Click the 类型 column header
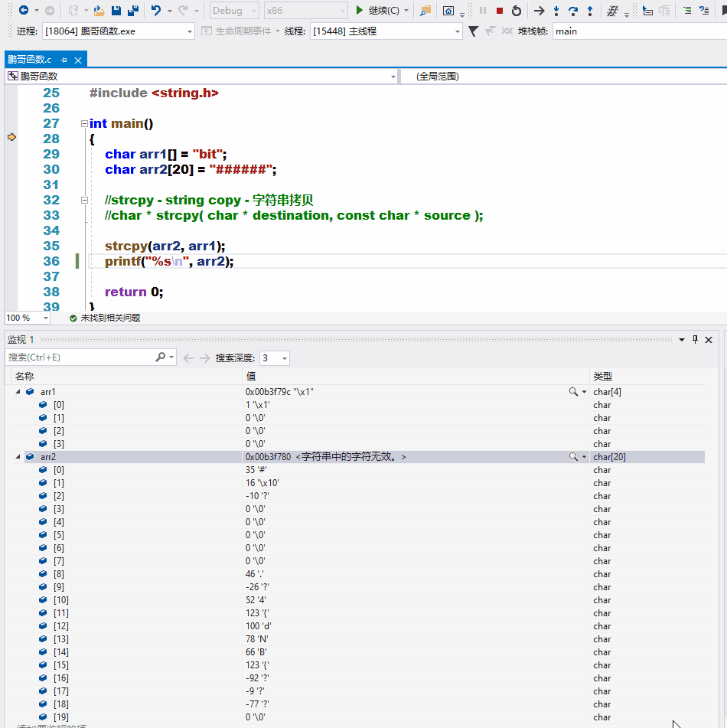The image size is (727, 728). click(647, 376)
